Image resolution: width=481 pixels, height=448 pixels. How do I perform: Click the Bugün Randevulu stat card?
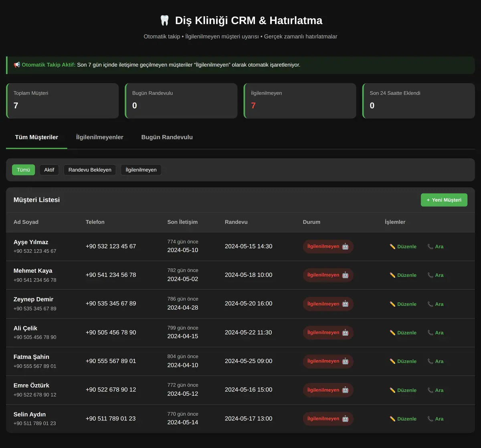[181, 101]
